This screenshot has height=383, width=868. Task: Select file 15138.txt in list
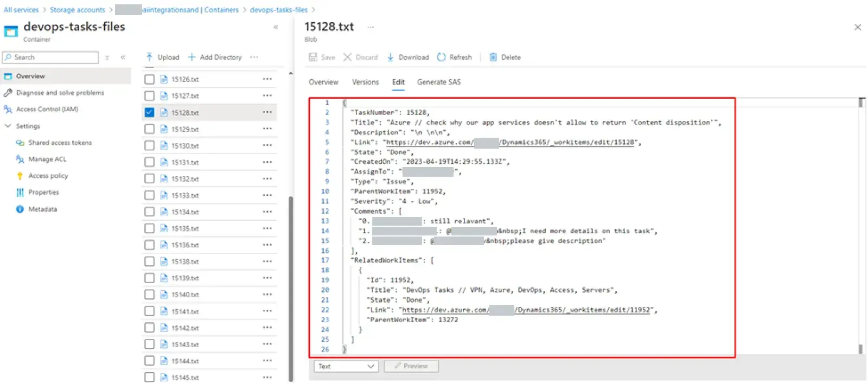(185, 261)
